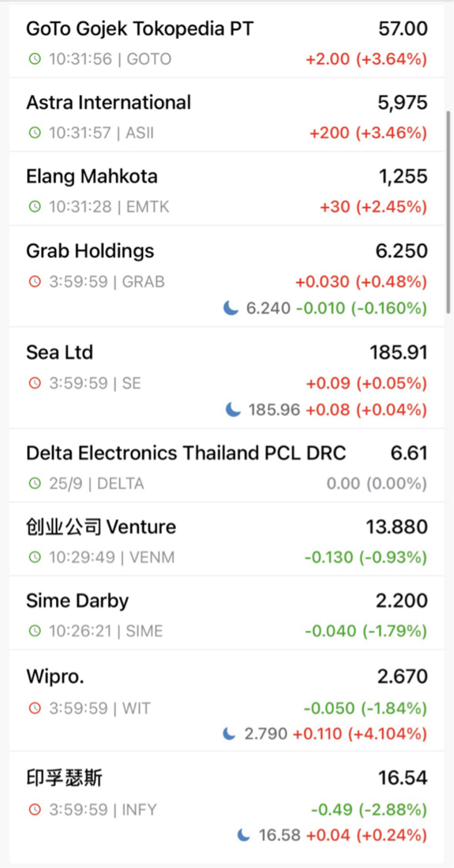This screenshot has width=454, height=868.
Task: Click the red clock icon beside SE
Action: pyautogui.click(x=35, y=383)
